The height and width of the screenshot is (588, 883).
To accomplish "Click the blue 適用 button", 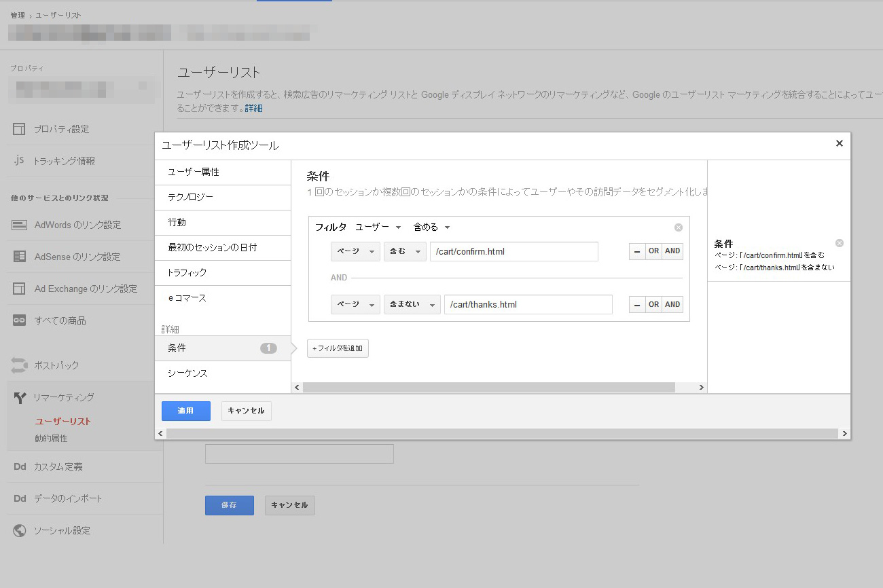I will point(186,411).
